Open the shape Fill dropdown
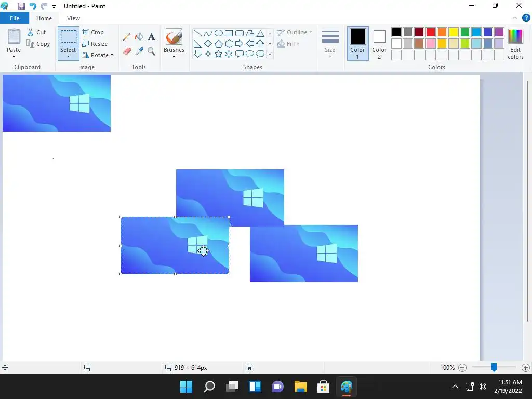The height and width of the screenshot is (399, 532). (288, 44)
